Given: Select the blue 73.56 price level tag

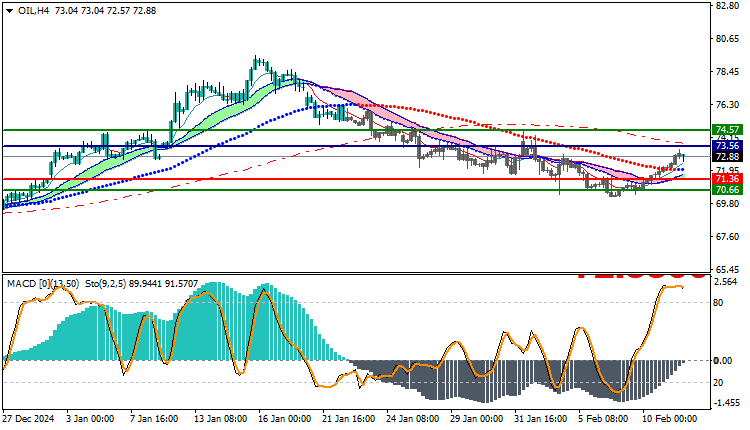Looking at the screenshot, I should (x=727, y=145).
